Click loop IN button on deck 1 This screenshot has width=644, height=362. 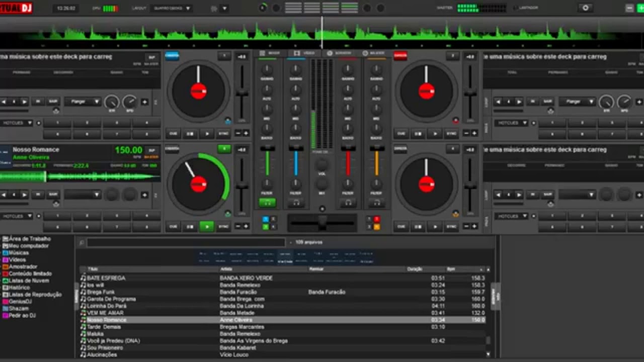point(38,102)
